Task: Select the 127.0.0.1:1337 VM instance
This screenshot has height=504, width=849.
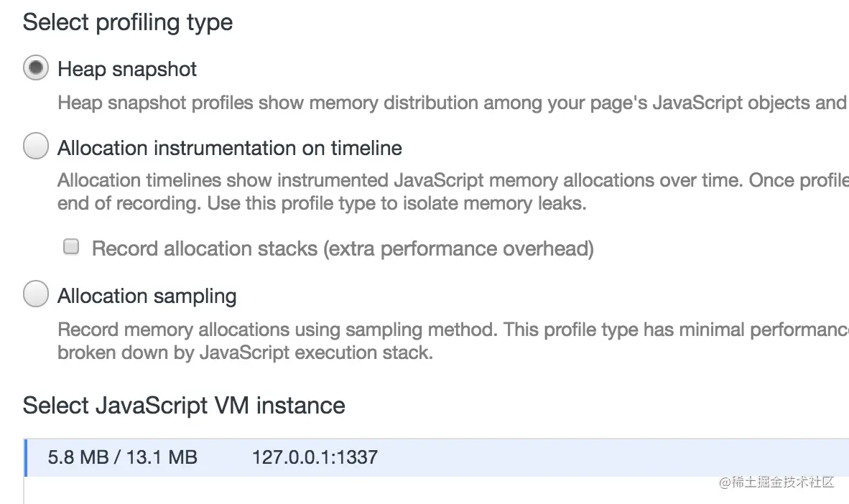Action: (315, 457)
